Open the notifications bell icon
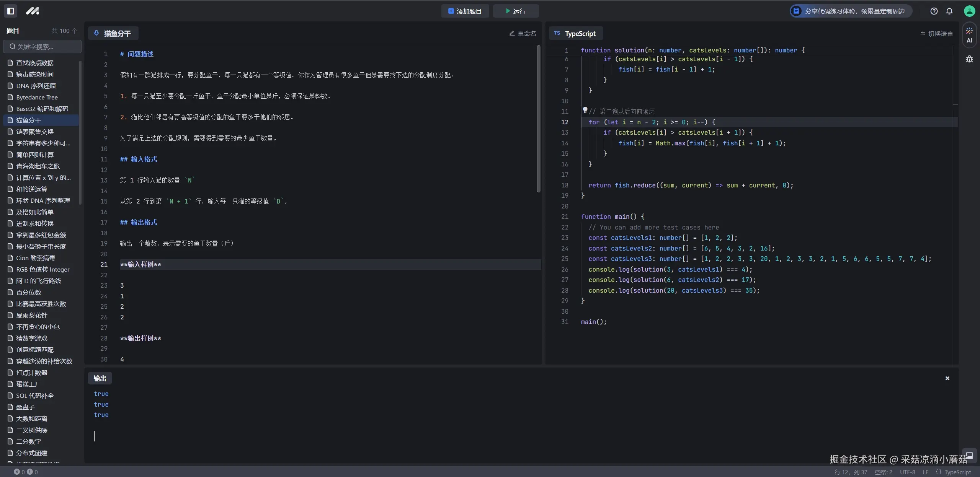Image resolution: width=980 pixels, height=477 pixels. click(949, 11)
